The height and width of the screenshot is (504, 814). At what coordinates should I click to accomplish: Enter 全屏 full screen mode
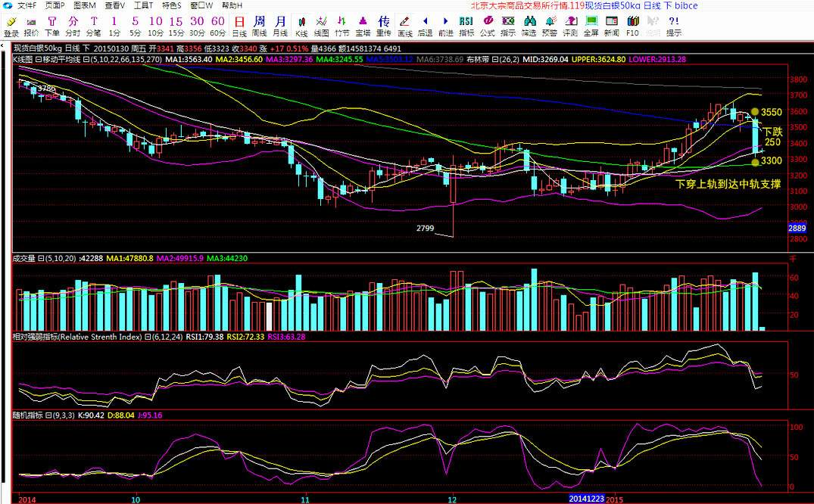click(591, 26)
